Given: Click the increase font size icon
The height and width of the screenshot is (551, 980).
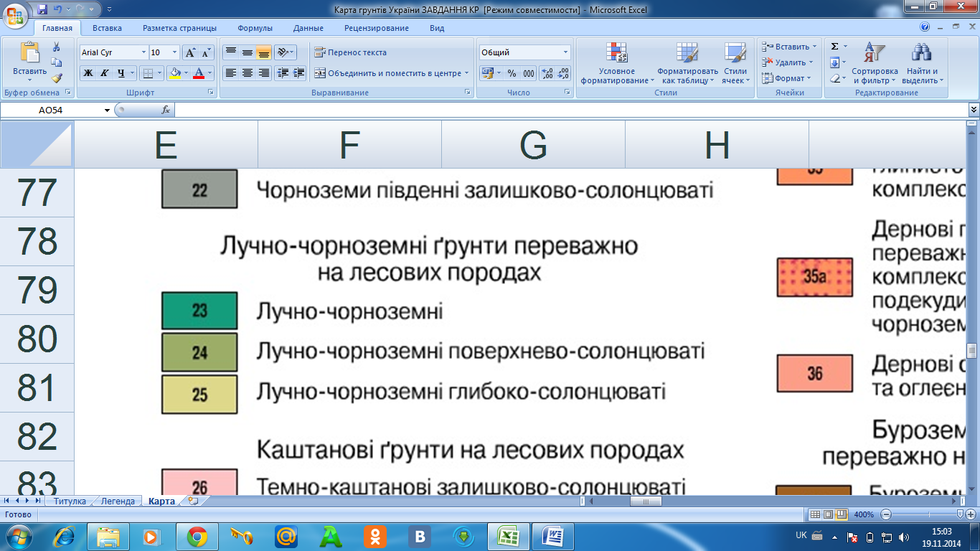Looking at the screenshot, I should (x=190, y=52).
